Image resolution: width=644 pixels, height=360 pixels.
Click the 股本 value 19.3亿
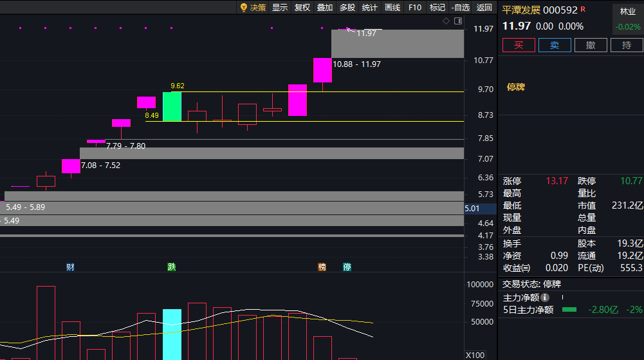pos(630,243)
